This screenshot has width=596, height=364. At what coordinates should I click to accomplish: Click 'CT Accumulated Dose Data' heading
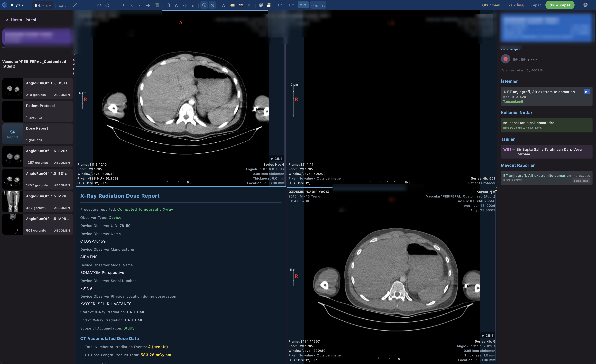[x=110, y=338]
